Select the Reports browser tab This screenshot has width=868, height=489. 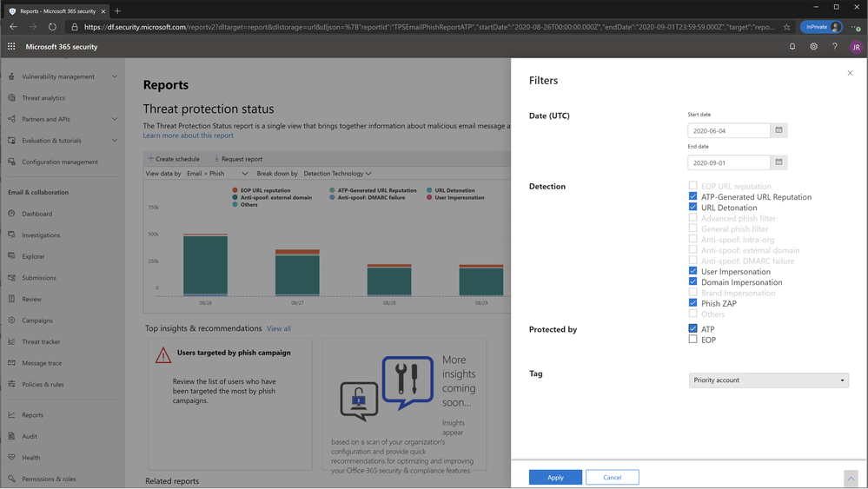tap(57, 11)
